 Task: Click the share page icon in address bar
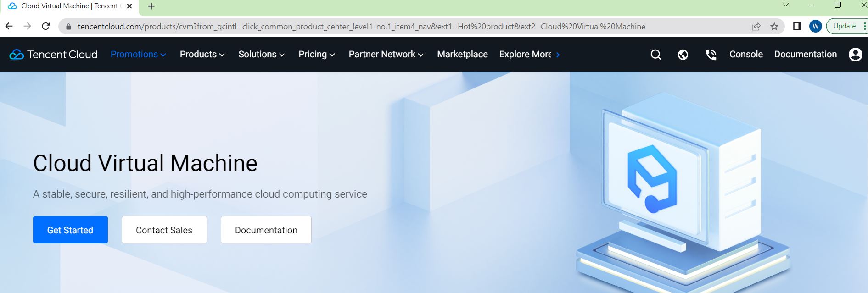[x=756, y=27]
